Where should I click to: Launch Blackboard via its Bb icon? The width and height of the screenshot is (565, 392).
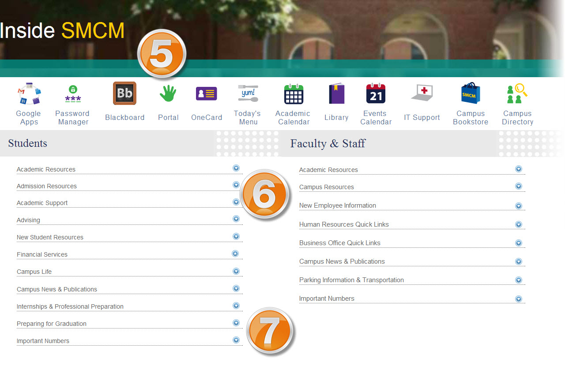pos(124,93)
